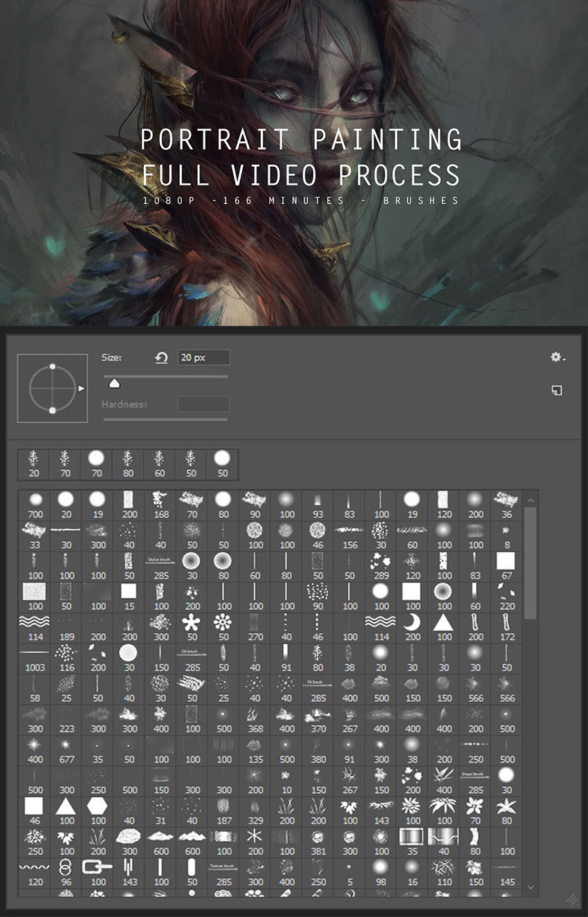Pick the branch brush labeled 380
This screenshot has height=917, width=588.
coord(318,750)
